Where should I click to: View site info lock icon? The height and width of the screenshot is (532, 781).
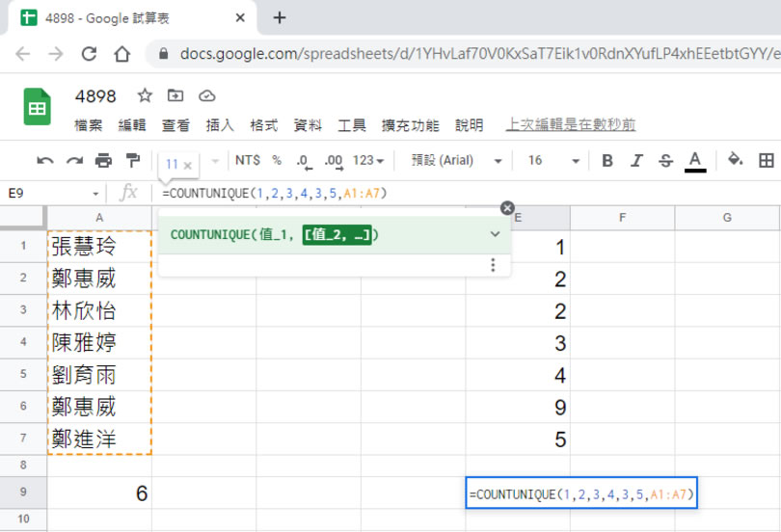163,53
